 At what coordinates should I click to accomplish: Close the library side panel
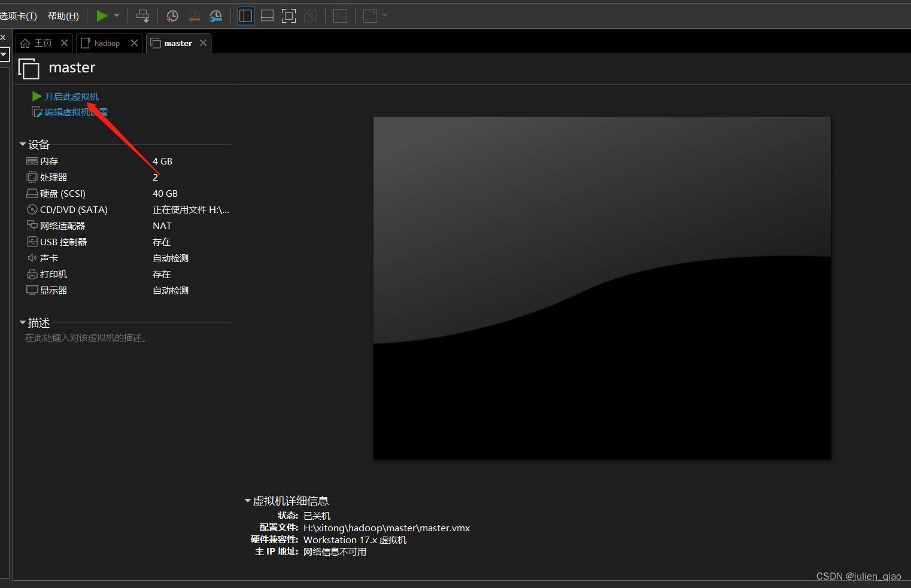pos(2,37)
